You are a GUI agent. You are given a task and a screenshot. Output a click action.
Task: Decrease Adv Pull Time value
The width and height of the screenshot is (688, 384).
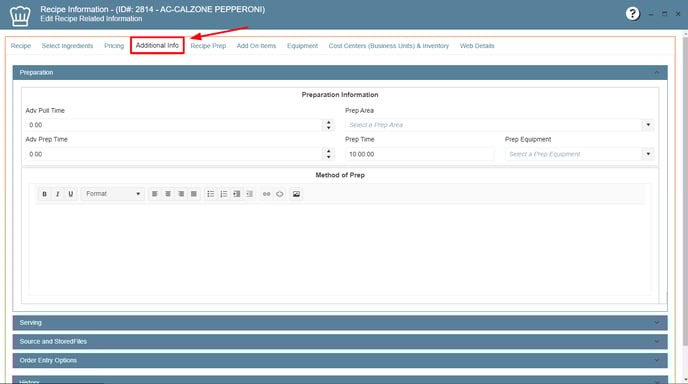tap(329, 128)
